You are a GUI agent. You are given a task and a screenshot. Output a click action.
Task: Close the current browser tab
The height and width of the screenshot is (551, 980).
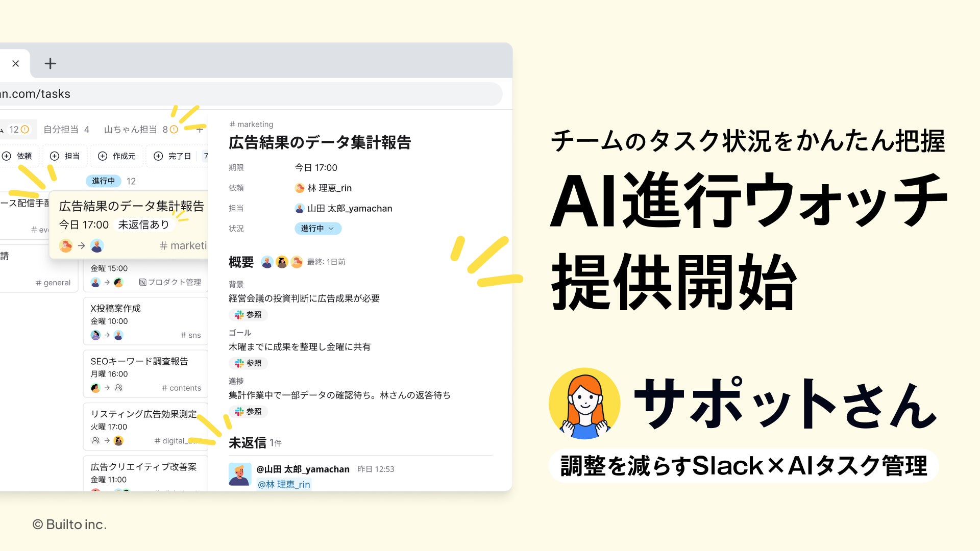[15, 64]
